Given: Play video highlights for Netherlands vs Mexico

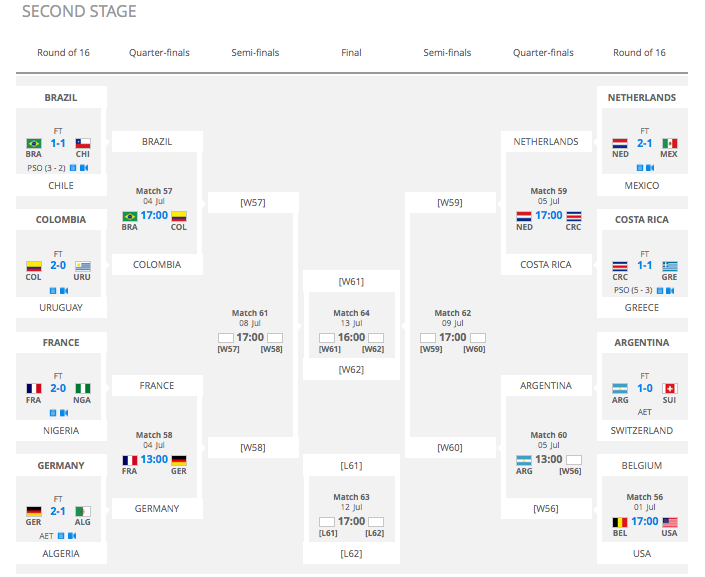Looking at the screenshot, I should pyautogui.click(x=650, y=168).
